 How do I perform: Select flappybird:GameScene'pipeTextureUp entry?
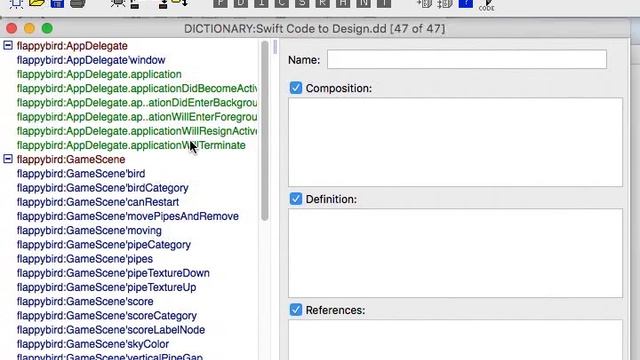[107, 287]
